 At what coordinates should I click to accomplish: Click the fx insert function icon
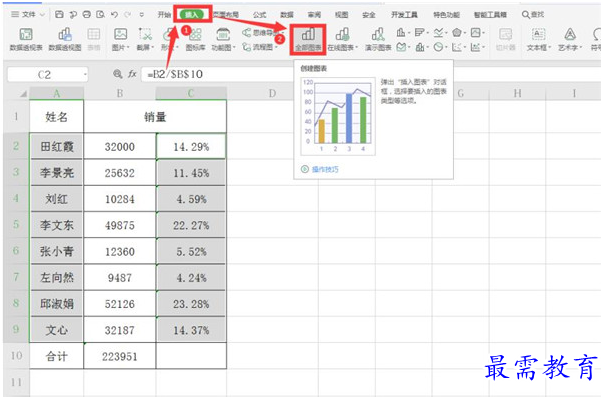(x=133, y=74)
